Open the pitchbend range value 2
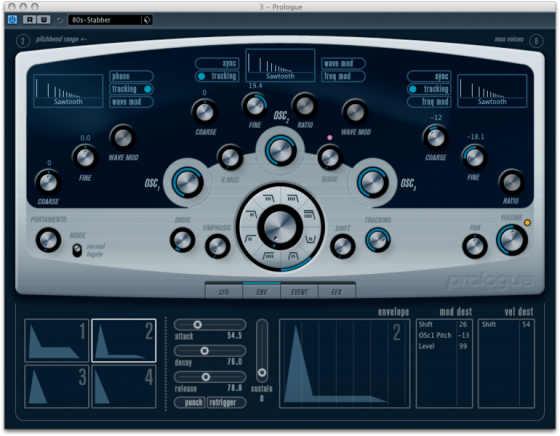The image size is (560, 436). pyautogui.click(x=23, y=41)
